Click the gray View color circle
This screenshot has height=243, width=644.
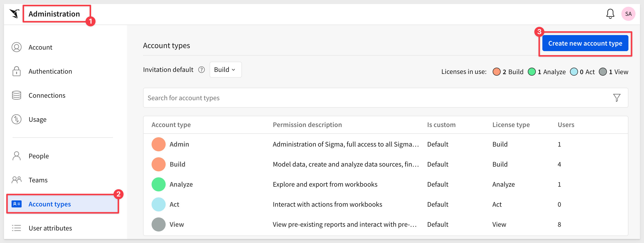click(158, 224)
